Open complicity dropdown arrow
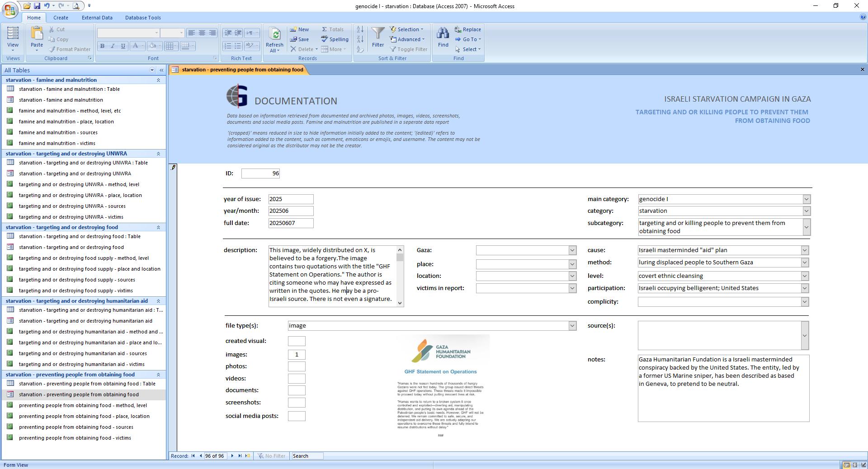 click(805, 302)
